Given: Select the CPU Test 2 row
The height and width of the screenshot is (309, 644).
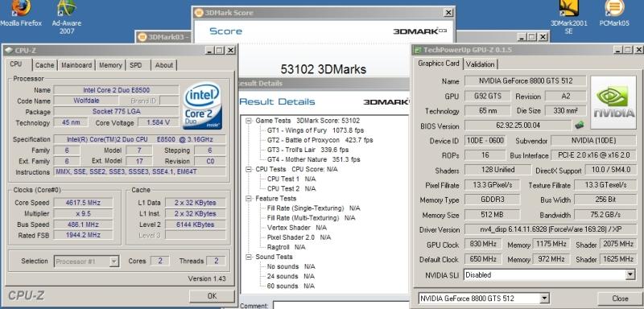Looking at the screenshot, I should click(x=291, y=189).
